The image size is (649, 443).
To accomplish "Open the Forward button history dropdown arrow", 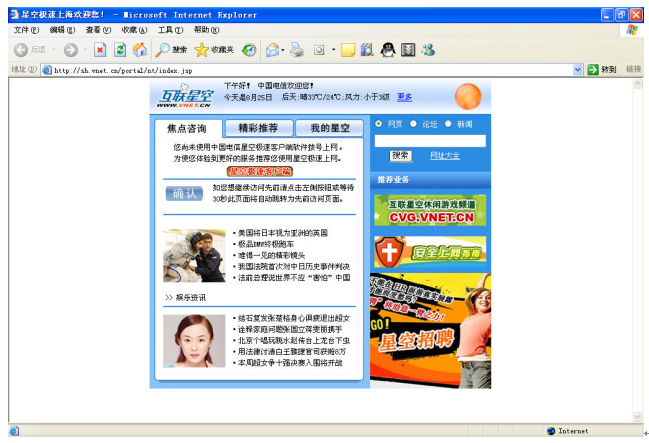I will coord(85,50).
